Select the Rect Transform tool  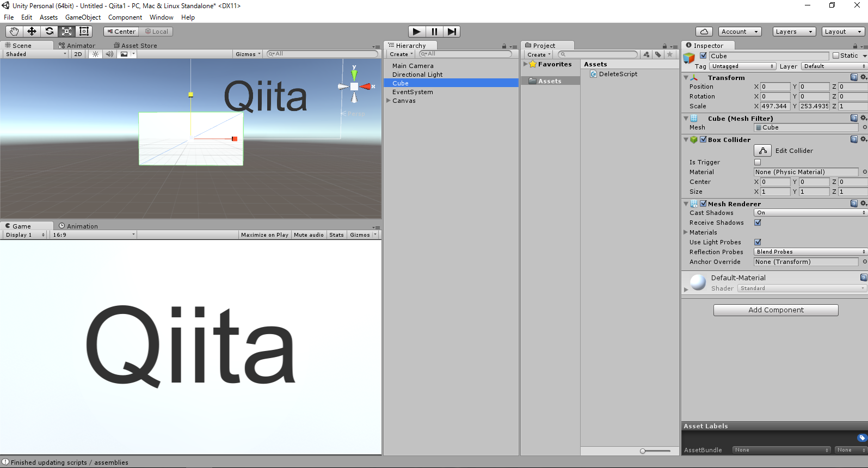[x=84, y=32]
